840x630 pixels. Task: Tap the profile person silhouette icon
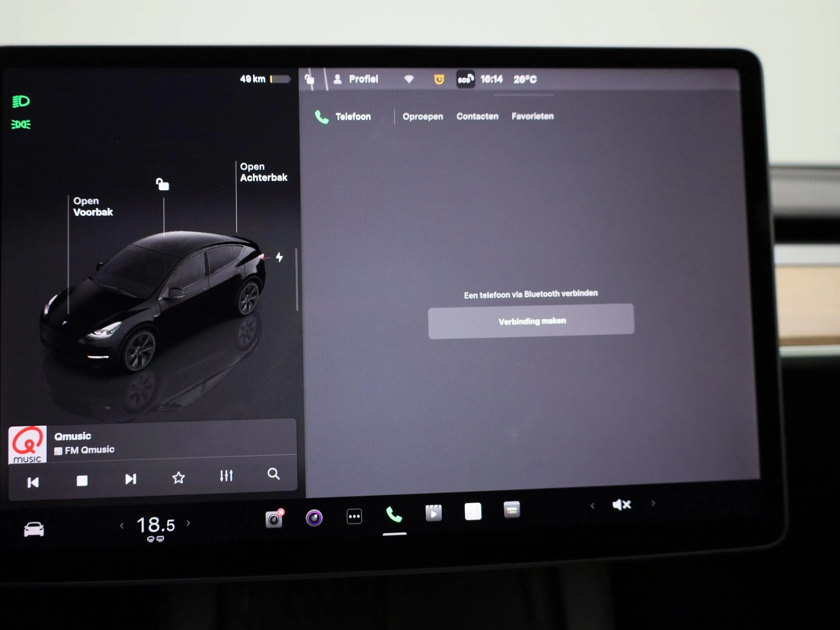pos(337,79)
